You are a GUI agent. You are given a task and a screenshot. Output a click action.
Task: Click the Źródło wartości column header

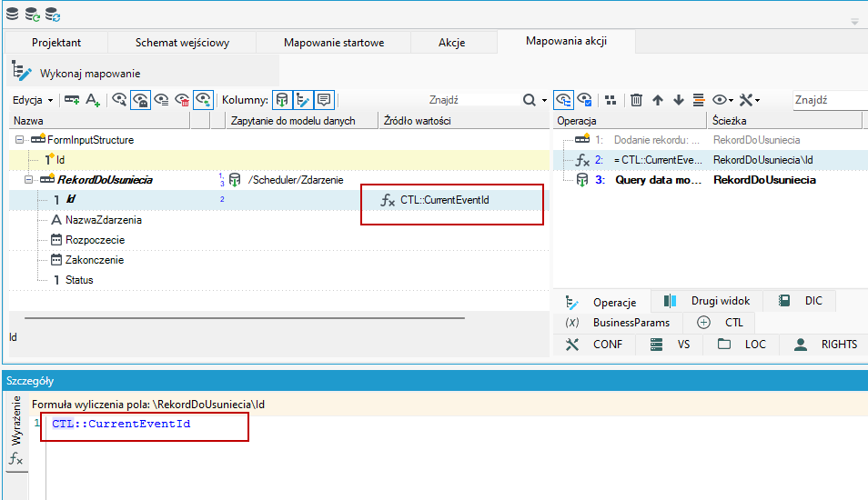point(464,121)
